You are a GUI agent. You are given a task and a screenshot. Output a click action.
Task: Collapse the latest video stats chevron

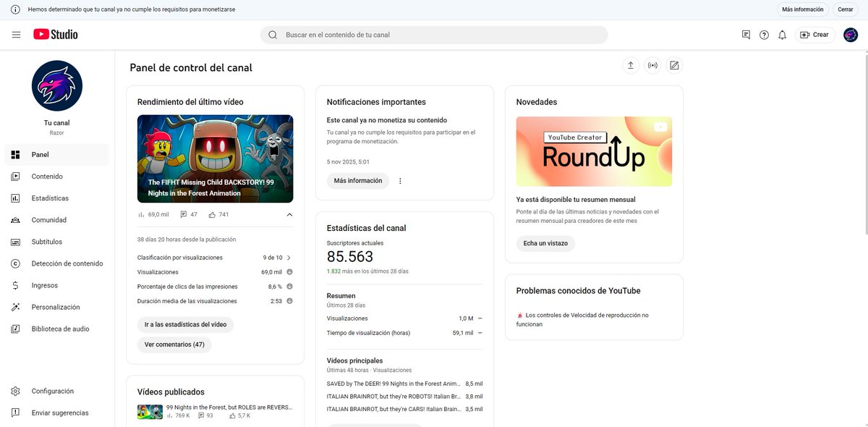click(289, 214)
